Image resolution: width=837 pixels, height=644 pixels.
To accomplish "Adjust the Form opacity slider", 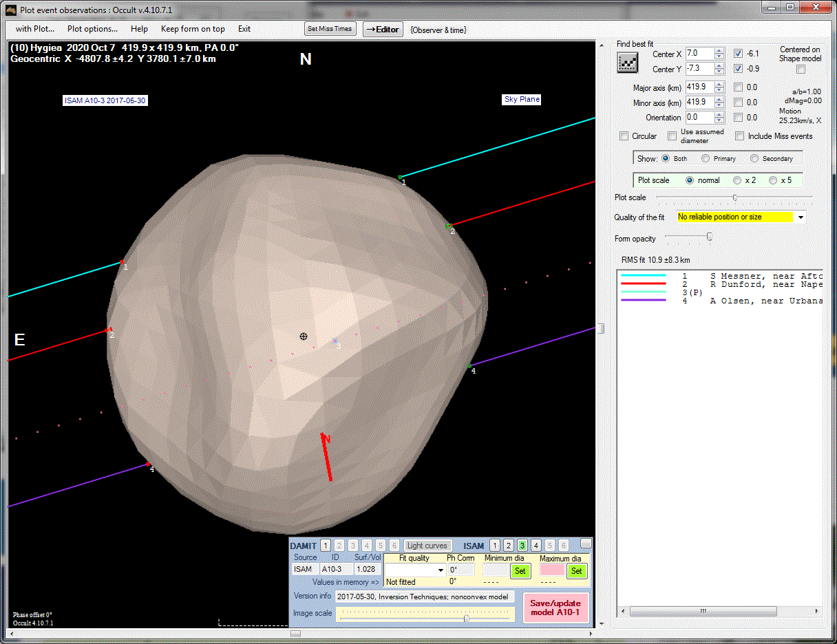I will click(709, 237).
